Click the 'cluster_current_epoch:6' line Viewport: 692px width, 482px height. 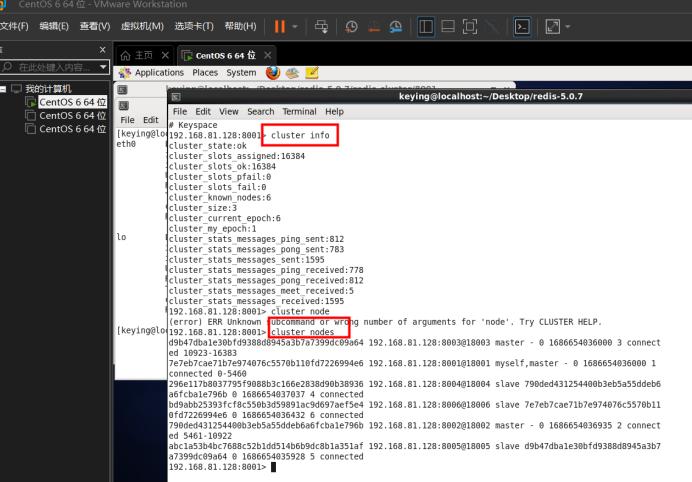[225, 218]
